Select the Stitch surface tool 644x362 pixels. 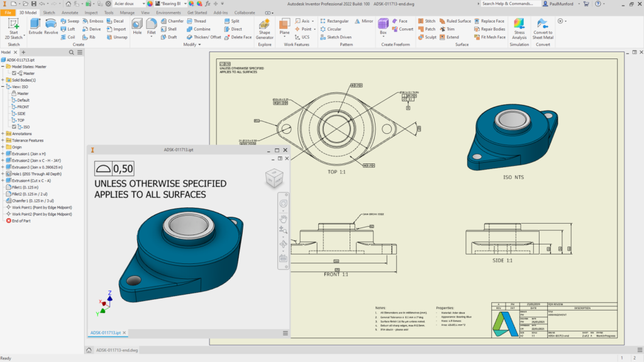pos(427,21)
